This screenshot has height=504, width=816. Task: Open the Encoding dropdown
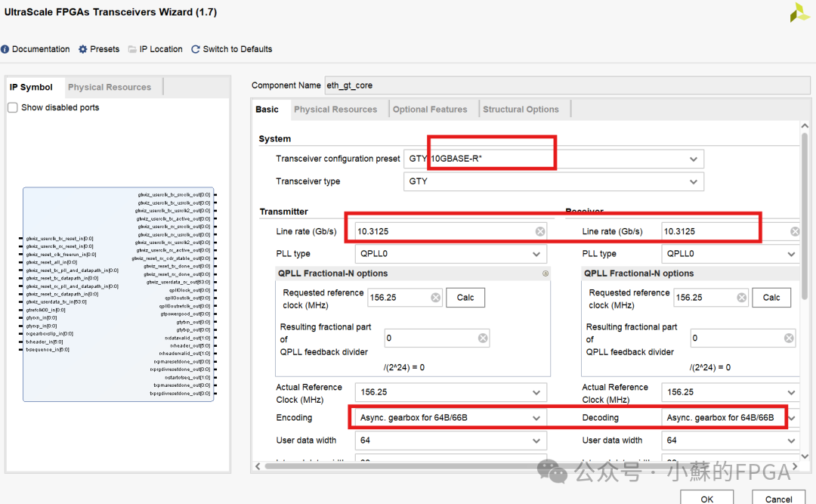click(536, 418)
